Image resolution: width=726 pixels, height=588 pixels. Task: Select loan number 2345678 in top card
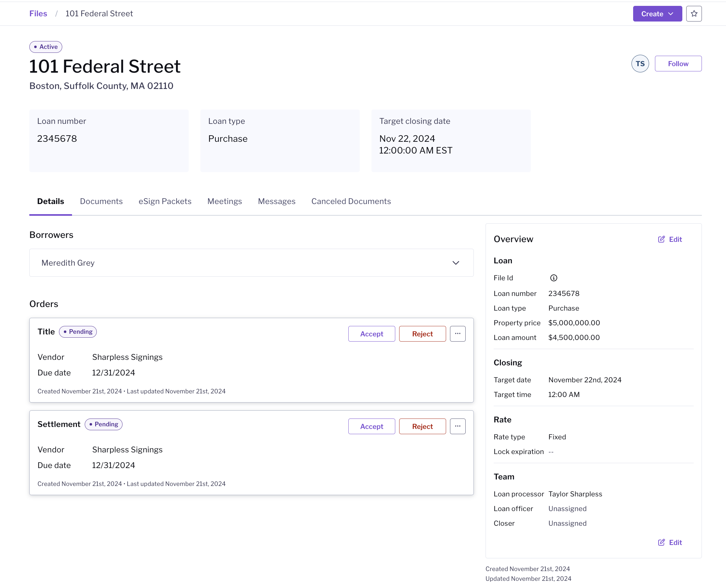click(57, 139)
